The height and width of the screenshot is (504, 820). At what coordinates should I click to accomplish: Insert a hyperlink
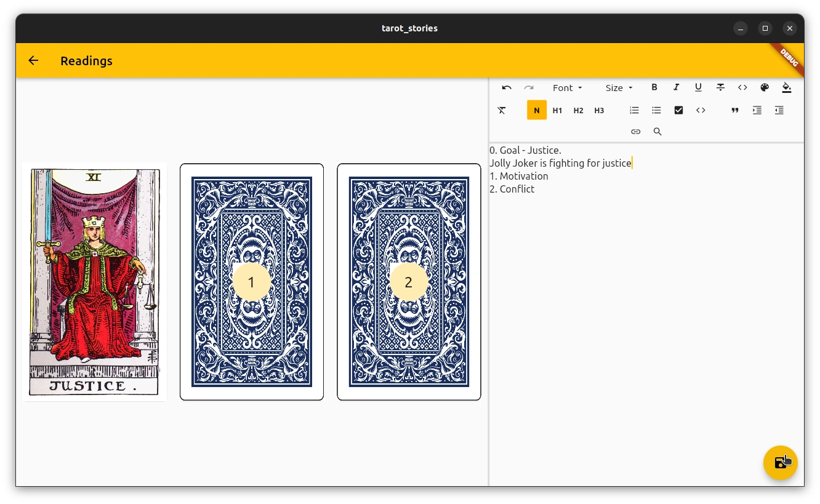click(635, 132)
